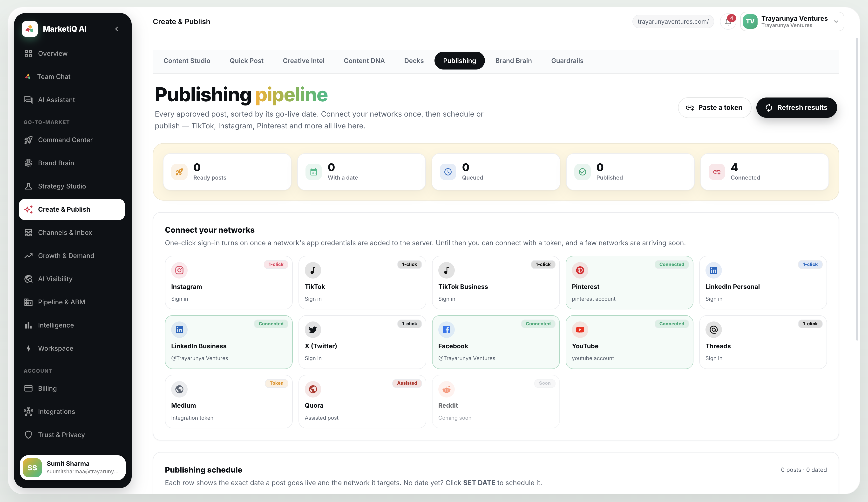
Task: Open Channels & Inbox
Action: 72,232
